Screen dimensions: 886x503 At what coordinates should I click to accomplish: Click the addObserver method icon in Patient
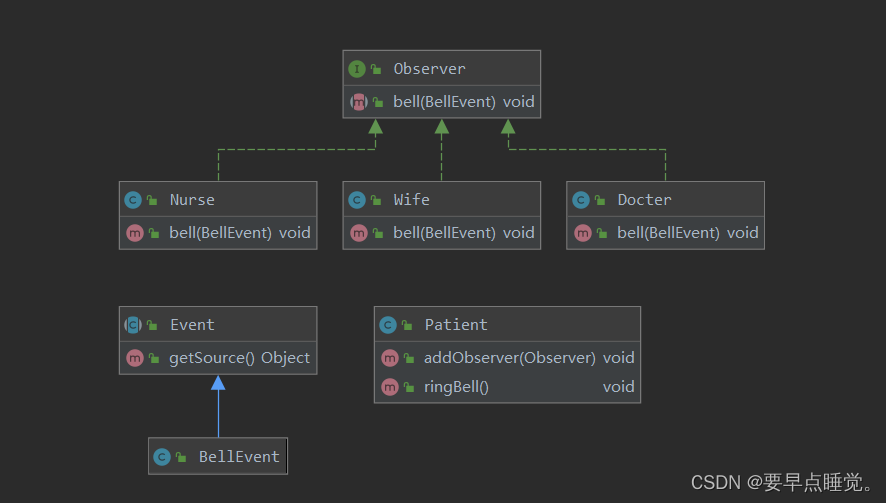(x=388, y=358)
